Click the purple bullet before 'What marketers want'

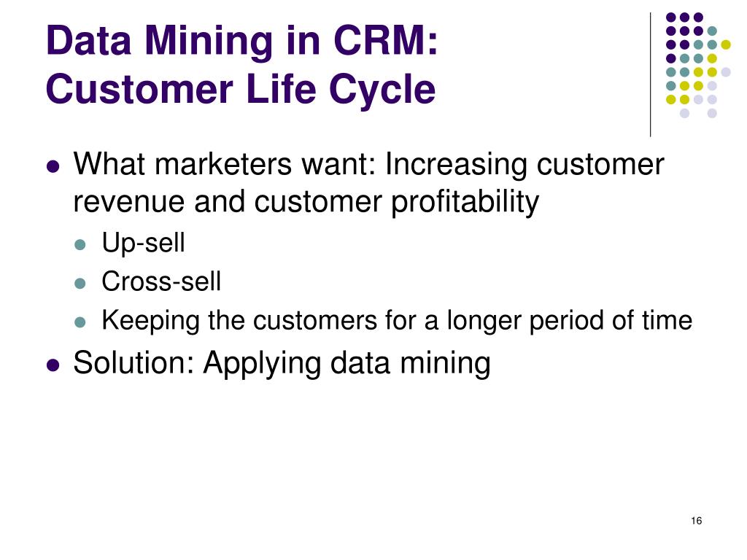pyautogui.click(x=53, y=167)
